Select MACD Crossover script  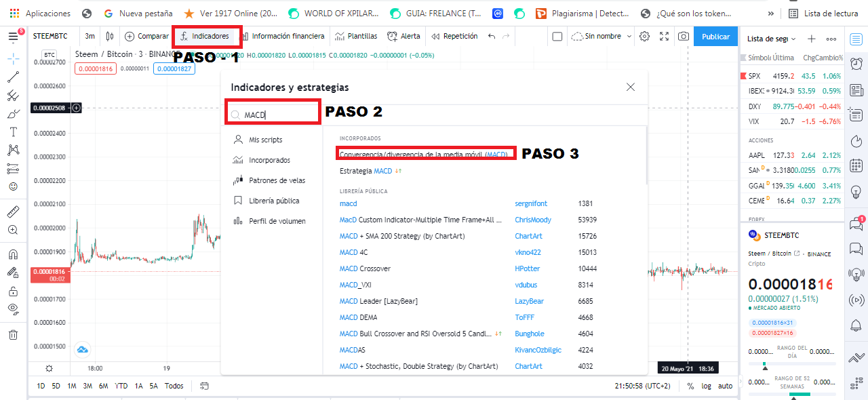pos(365,268)
